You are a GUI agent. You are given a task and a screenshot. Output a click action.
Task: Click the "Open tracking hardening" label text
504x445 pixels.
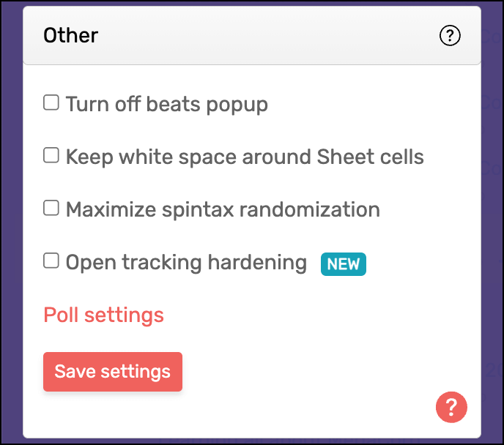coord(186,262)
